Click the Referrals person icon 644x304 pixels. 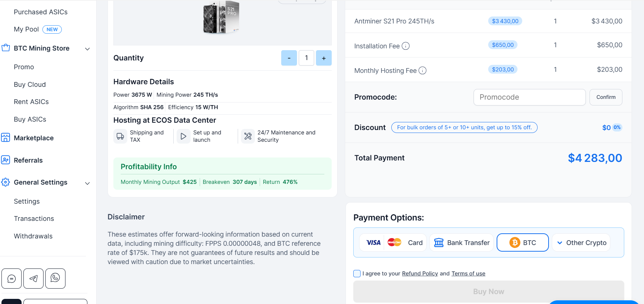[x=5, y=160]
